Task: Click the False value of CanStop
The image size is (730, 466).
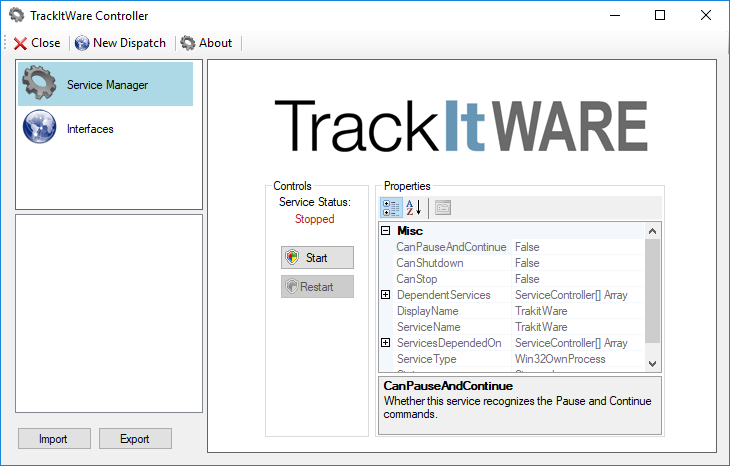Action: point(527,279)
